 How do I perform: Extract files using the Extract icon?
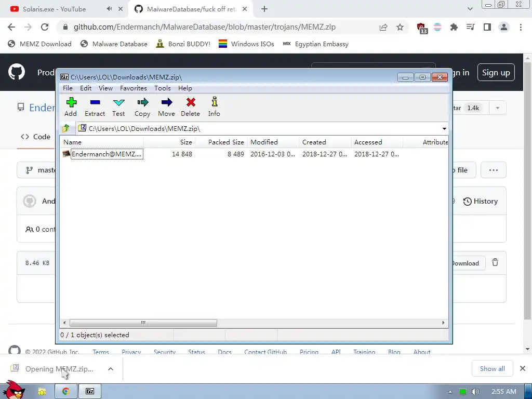[x=95, y=107]
